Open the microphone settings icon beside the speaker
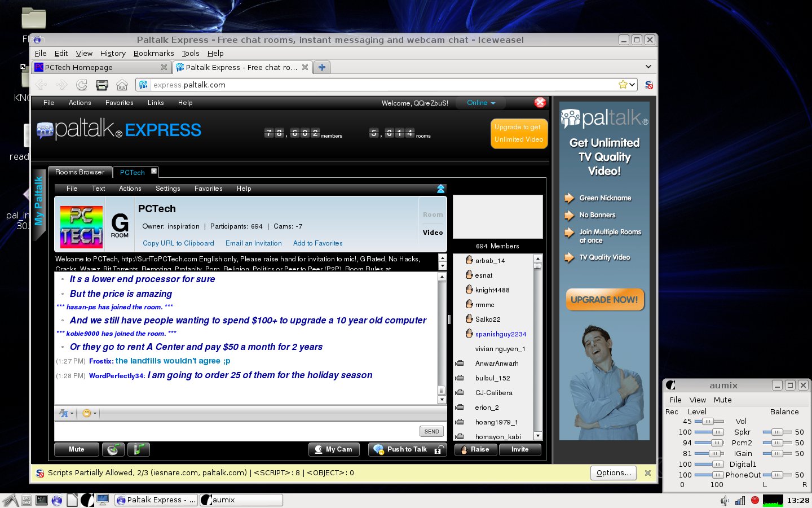 click(139, 449)
